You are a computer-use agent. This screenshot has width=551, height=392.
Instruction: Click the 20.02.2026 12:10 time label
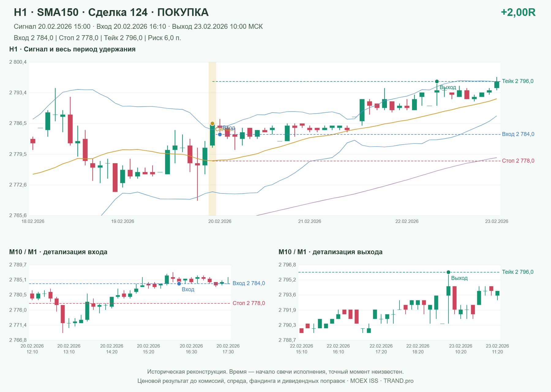[32, 349]
